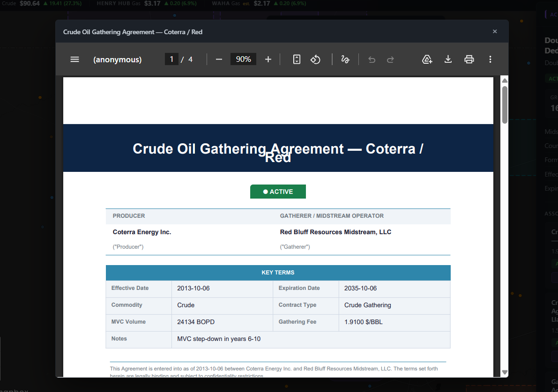
Task: Select the draw annotation tool
Action: coord(345,59)
